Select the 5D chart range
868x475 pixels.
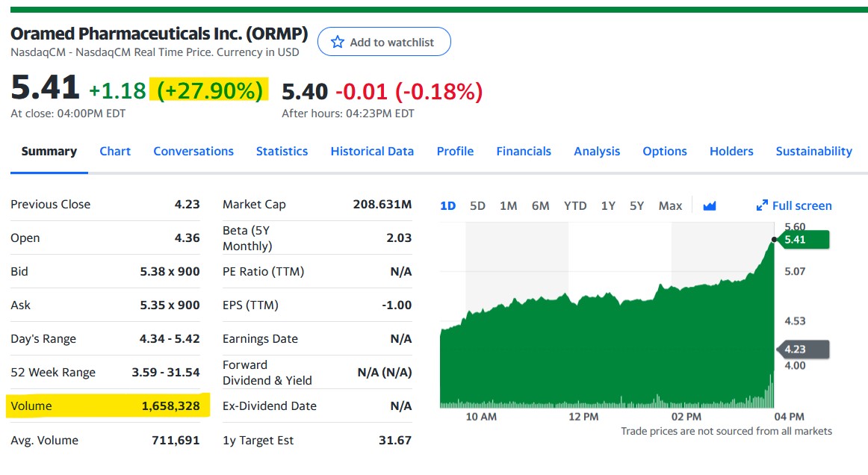[x=477, y=205]
